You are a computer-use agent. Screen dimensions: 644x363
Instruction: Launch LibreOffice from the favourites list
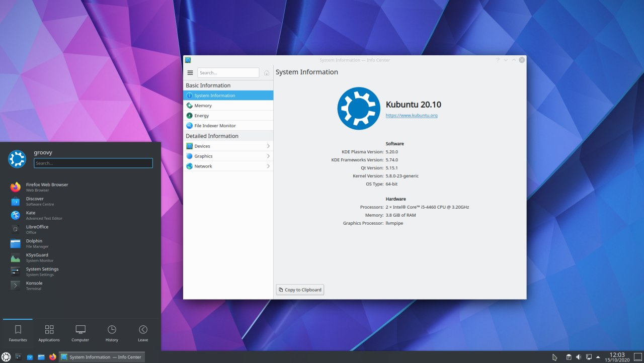click(80, 229)
